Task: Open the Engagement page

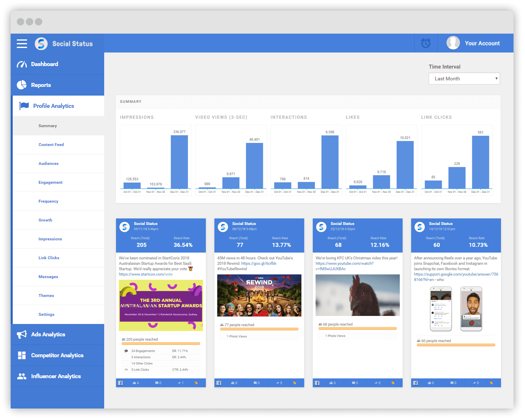Action: click(x=58, y=183)
